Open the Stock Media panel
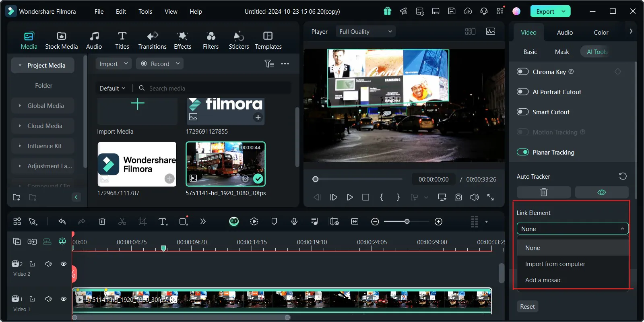Image resolution: width=644 pixels, height=322 pixels. (x=61, y=41)
